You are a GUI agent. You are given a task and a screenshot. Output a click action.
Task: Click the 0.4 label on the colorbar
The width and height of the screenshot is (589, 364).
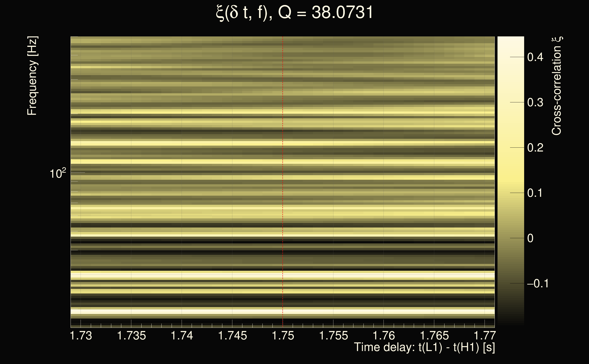(535, 57)
